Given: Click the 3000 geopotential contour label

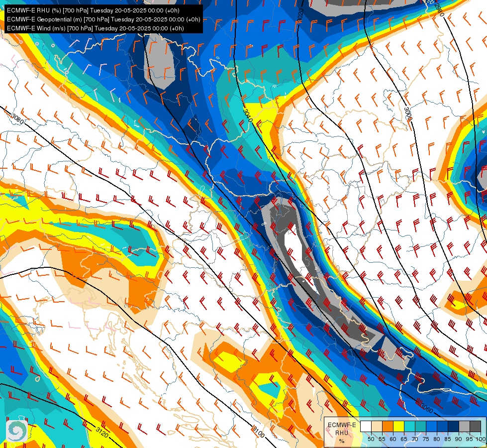Looking at the screenshot, I should click(408, 114).
